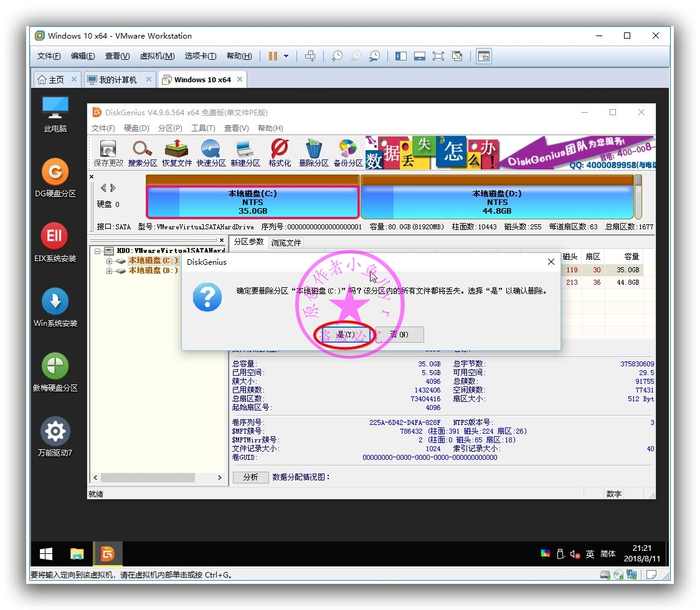Image resolution: width=700 pixels, height=610 pixels.
Task: Launch 傲梅硬盘分区 desktop shortcut
Action: (55, 372)
